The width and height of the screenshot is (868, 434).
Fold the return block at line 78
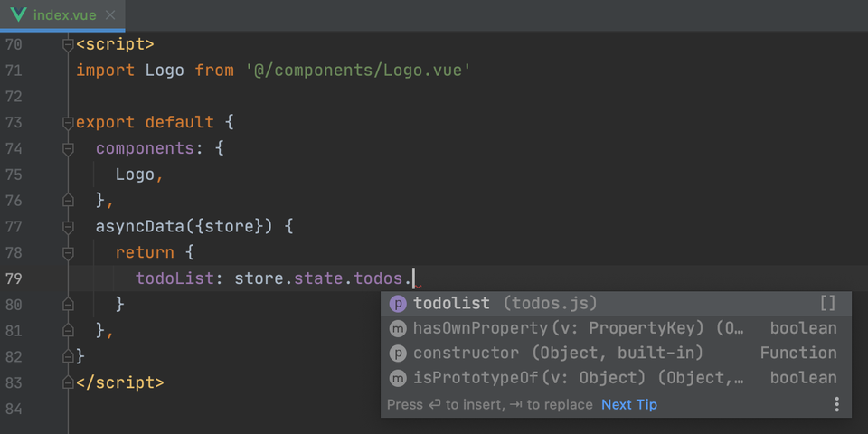(67, 252)
